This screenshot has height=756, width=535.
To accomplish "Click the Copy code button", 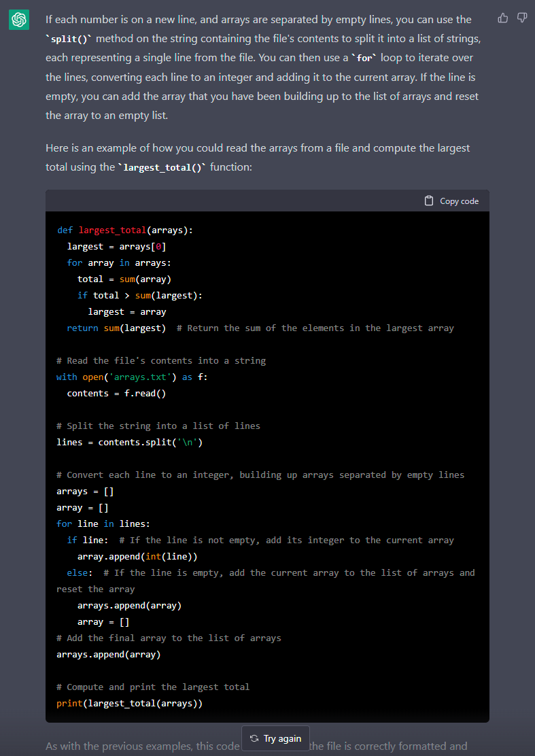I will point(451,201).
